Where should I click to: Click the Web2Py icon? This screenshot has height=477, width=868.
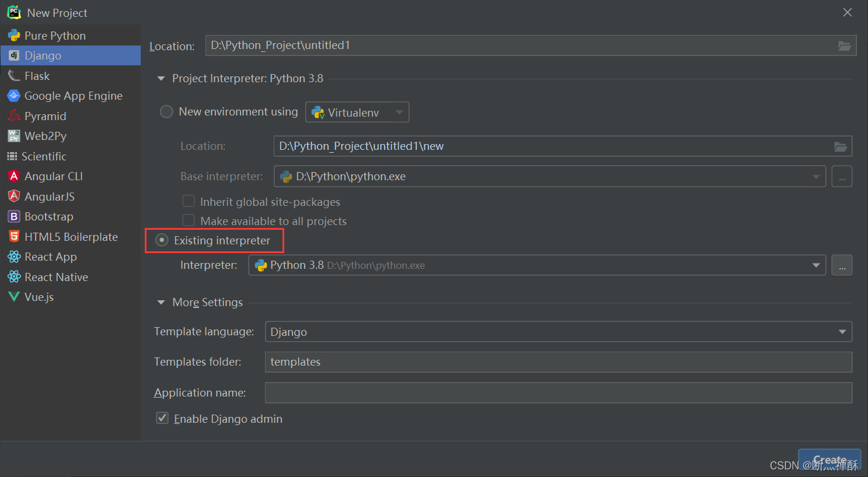14,136
